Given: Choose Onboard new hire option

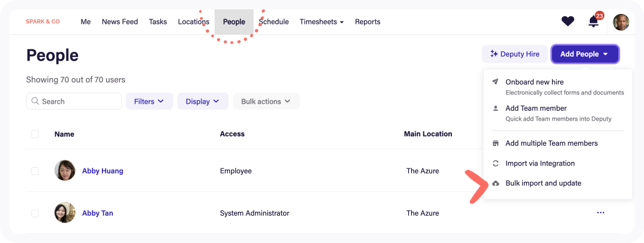Looking at the screenshot, I should point(534,82).
